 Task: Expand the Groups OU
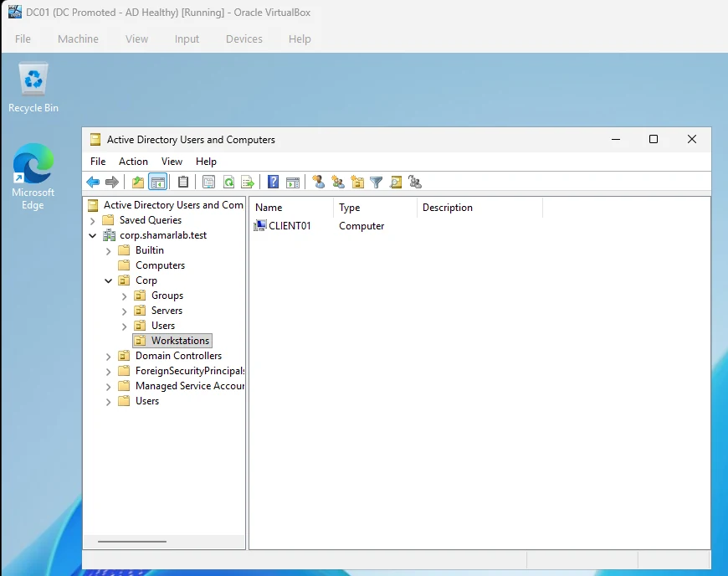[124, 296]
